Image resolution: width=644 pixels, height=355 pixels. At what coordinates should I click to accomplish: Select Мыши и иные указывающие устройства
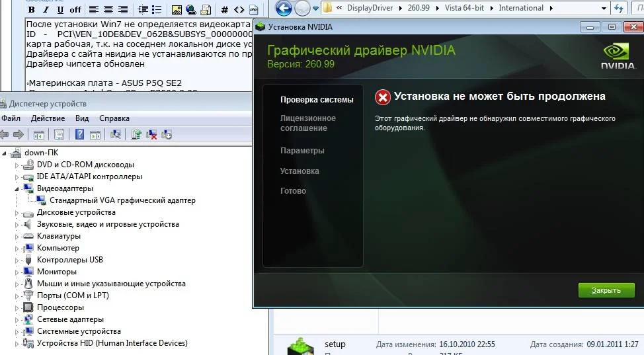click(x=111, y=284)
